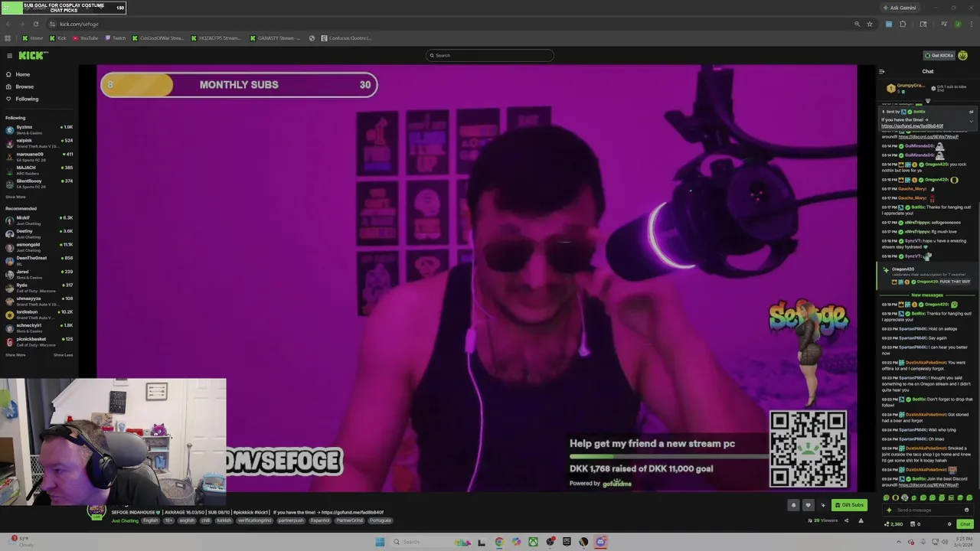Click the Just Chatting category link
Image resolution: width=980 pixels, height=551 pixels.
click(x=125, y=520)
